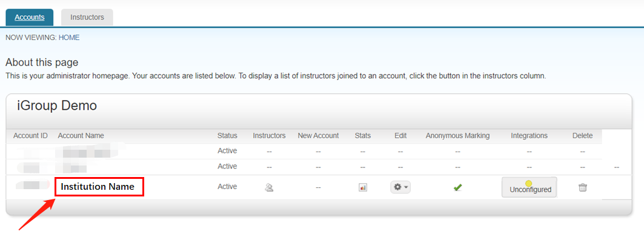This screenshot has height=231, width=644.
Task: Click the Active status of Institution Name
Action: click(227, 187)
